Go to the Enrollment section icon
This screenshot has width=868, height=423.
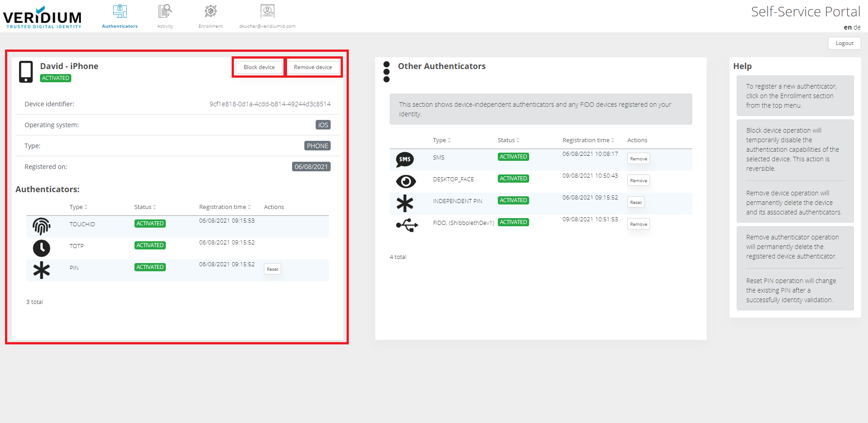click(210, 11)
